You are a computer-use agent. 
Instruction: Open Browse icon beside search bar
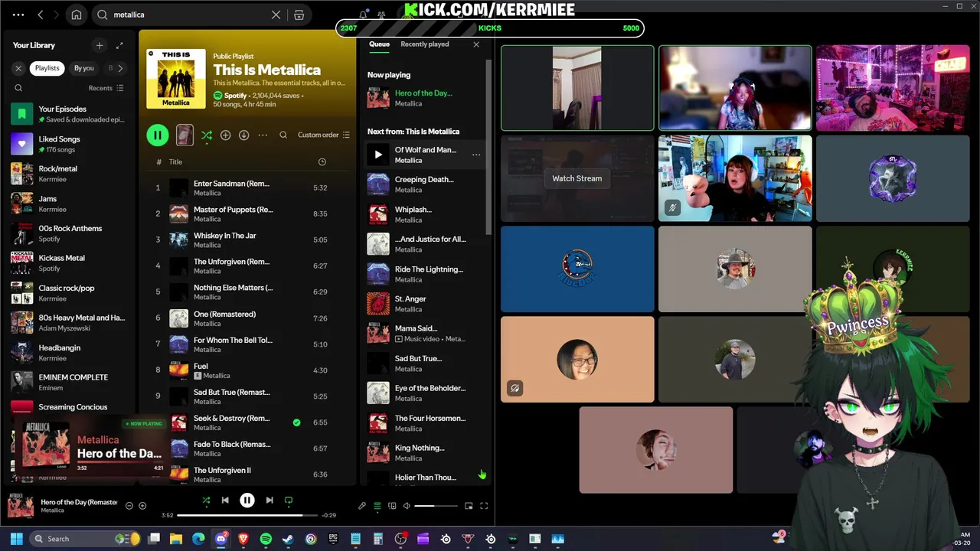(x=299, y=15)
